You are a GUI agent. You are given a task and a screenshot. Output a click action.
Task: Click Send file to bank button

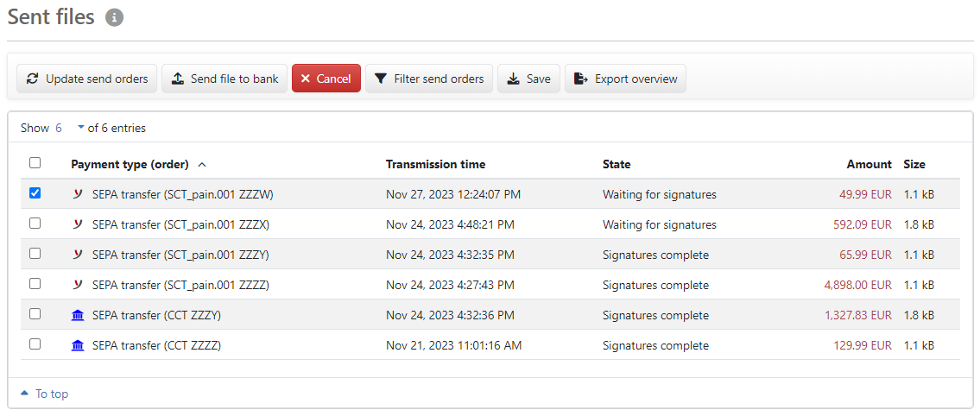click(x=224, y=79)
